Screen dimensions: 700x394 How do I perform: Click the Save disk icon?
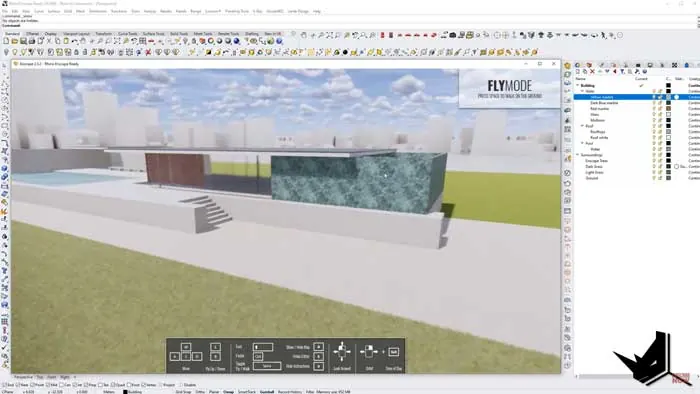click(x=23, y=41)
